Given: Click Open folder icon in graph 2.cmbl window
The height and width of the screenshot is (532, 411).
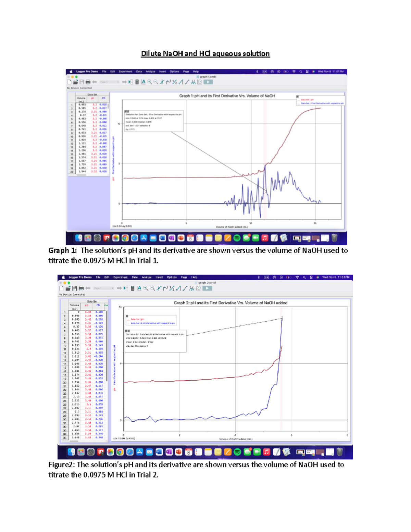Looking at the screenshot, I should [67, 288].
